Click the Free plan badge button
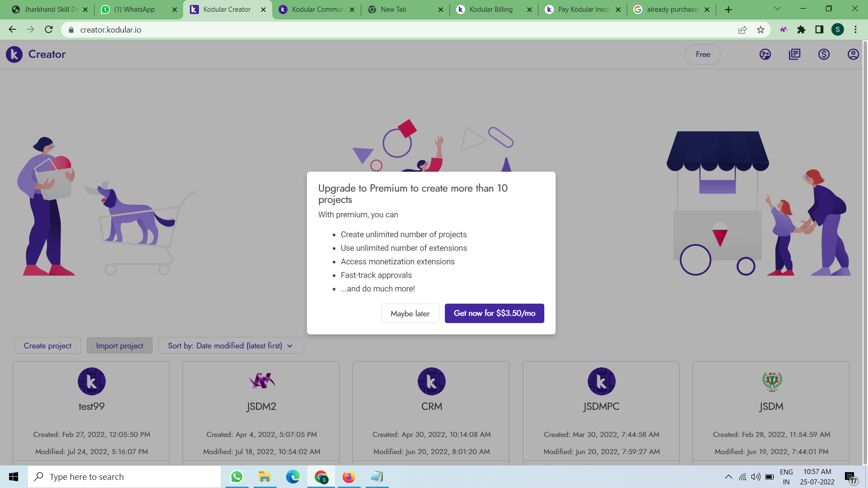The width and height of the screenshot is (868, 488). coord(703,54)
